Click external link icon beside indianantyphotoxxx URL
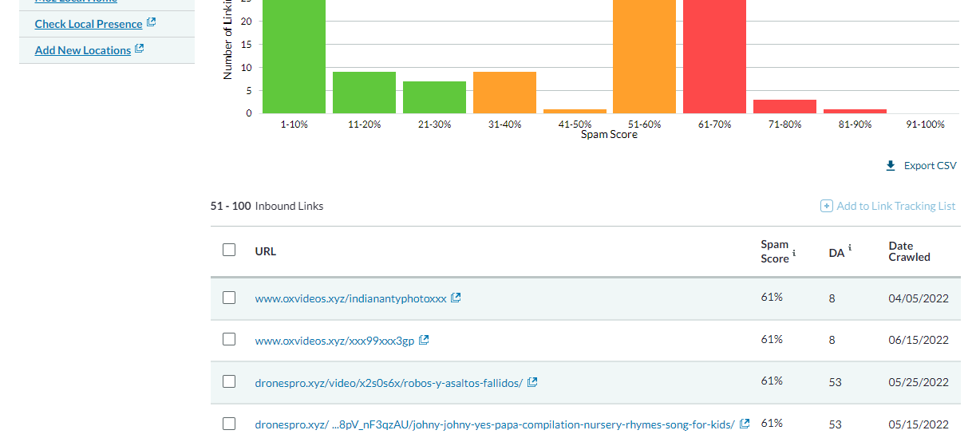980x438 pixels. pos(456,298)
